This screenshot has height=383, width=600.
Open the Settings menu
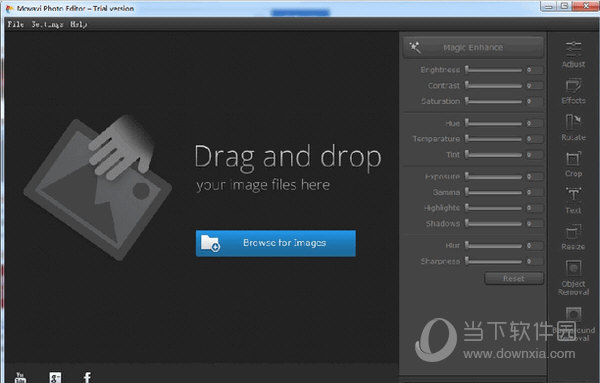pyautogui.click(x=47, y=24)
